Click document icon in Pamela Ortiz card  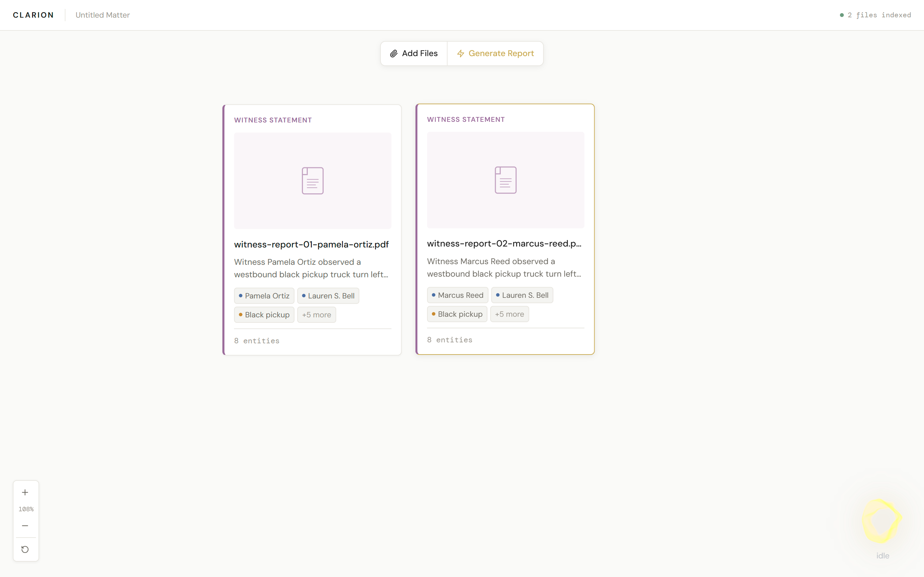coord(312,180)
